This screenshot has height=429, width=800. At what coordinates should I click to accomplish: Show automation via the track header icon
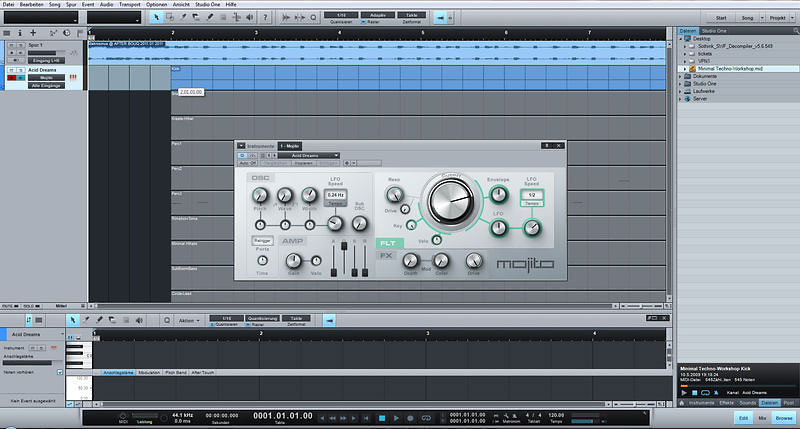[53, 33]
